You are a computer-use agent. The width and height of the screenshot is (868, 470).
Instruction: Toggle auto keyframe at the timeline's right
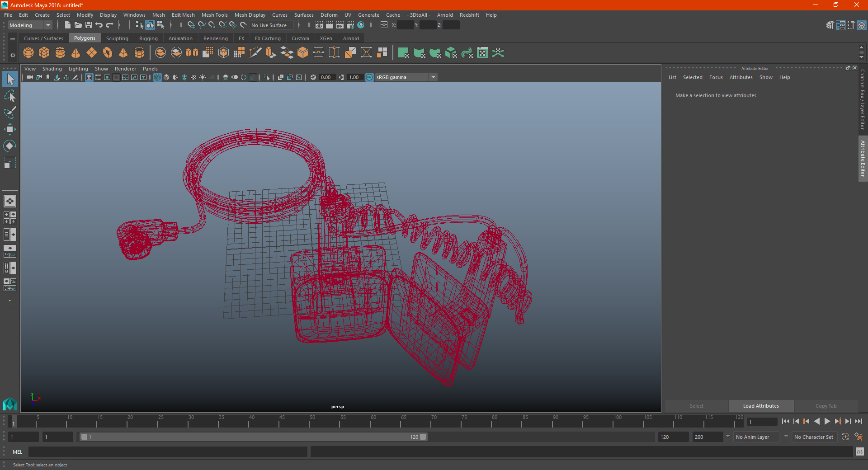pyautogui.click(x=845, y=437)
